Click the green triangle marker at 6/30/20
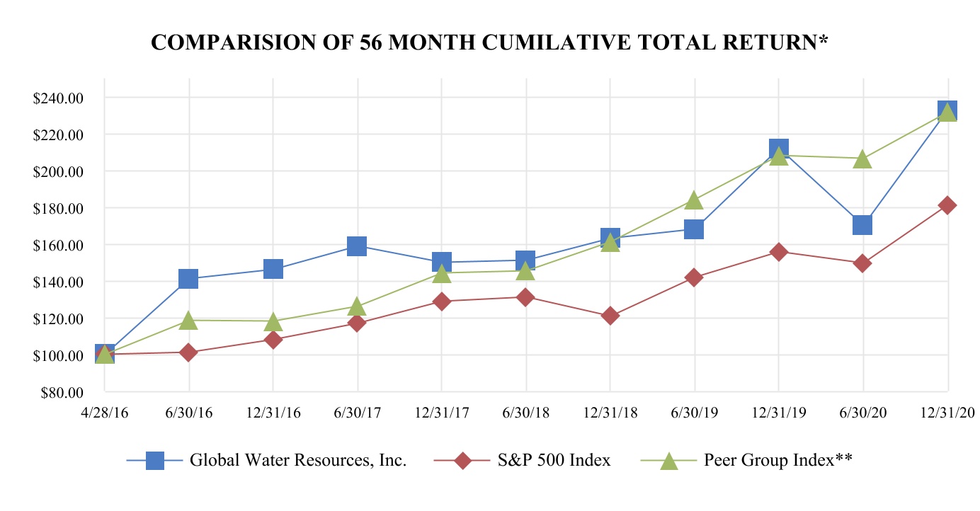 point(862,159)
